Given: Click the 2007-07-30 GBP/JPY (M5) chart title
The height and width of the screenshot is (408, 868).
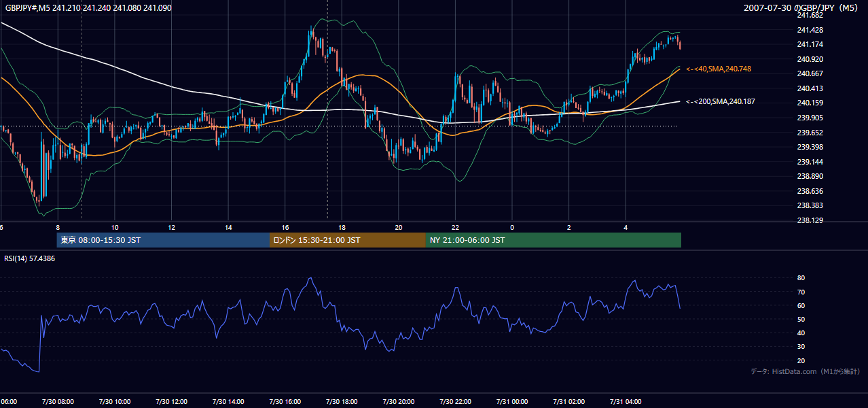Looking at the screenshot, I should (802, 7).
